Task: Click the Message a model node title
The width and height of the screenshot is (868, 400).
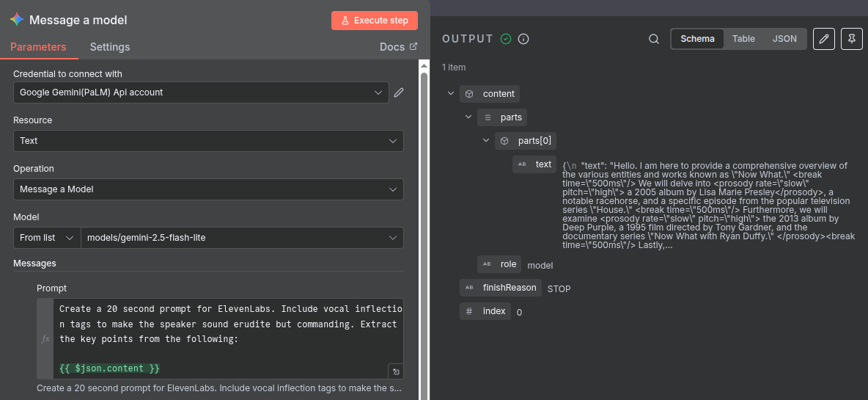Action: coord(78,21)
